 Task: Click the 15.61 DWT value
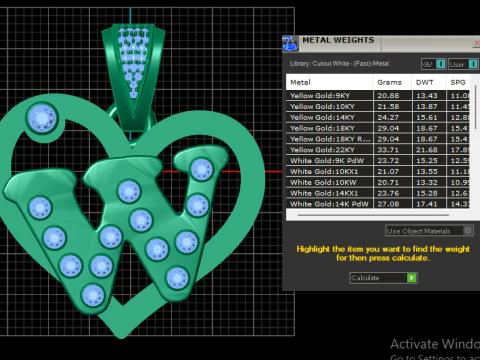tap(427, 117)
